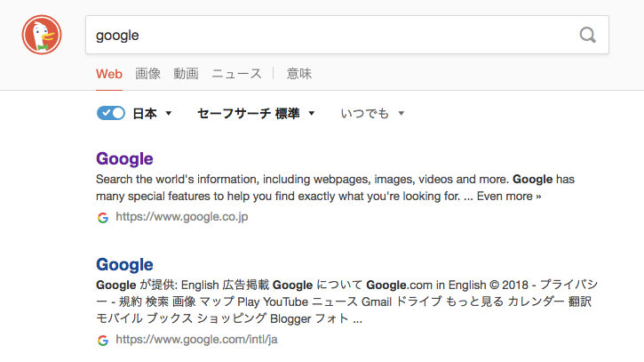Image resolution: width=644 pixels, height=362 pixels.
Task: Click the snippet starting "Search the world's information"
Action: tap(335, 188)
